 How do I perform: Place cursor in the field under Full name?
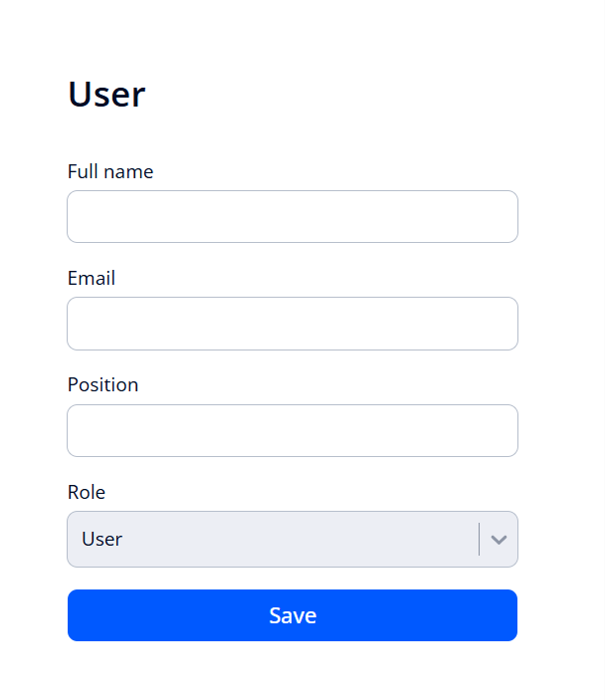[x=292, y=217]
